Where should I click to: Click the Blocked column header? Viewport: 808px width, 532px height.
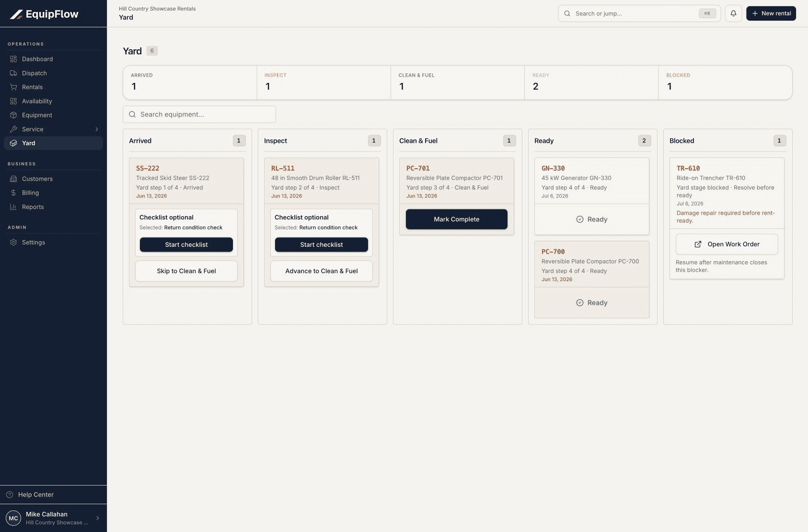pos(682,141)
